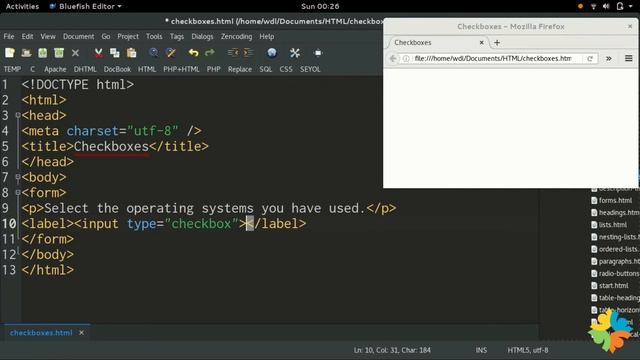
Task: Collapse the form fold marker on line 8
Action: [x=18, y=193]
